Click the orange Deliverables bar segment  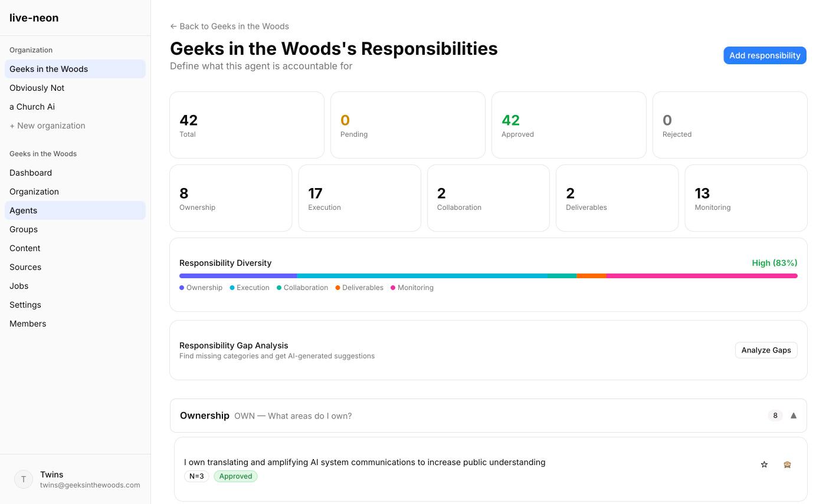pyautogui.click(x=591, y=276)
